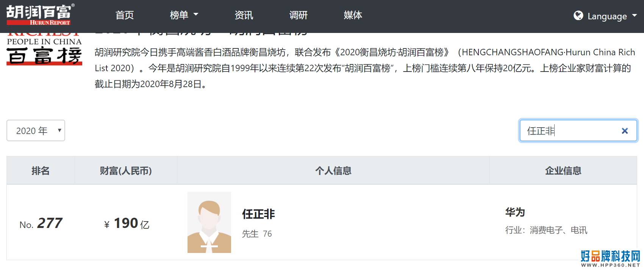The width and height of the screenshot is (644, 270).
Task: Click the 财富(人民币) column header
Action: click(x=126, y=171)
